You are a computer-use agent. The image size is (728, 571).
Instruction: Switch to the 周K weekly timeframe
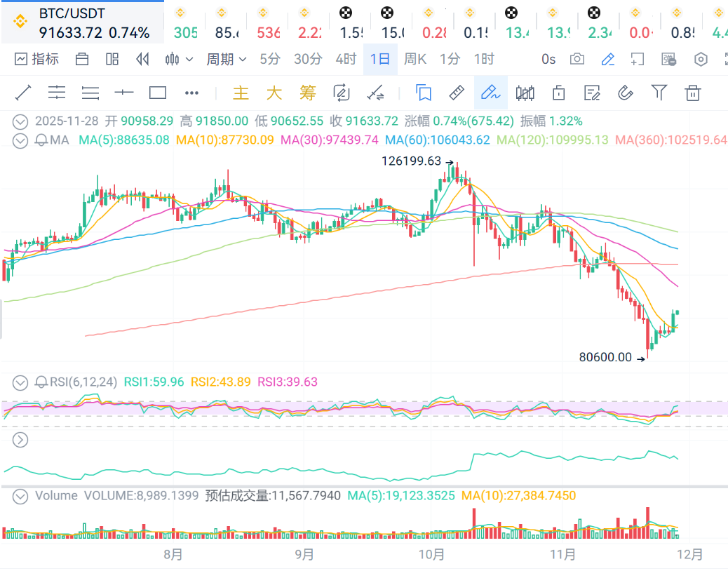click(x=415, y=60)
